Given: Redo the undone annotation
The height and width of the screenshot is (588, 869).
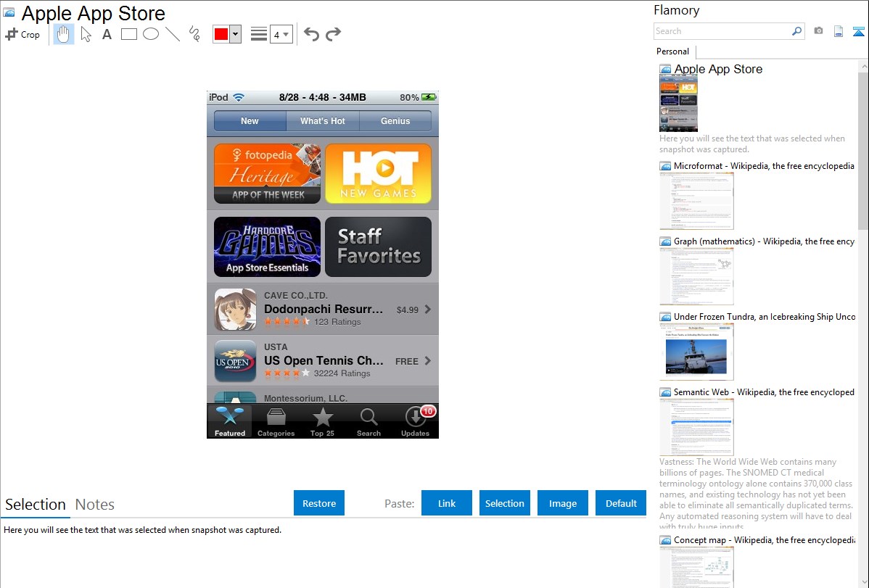Looking at the screenshot, I should pos(333,34).
